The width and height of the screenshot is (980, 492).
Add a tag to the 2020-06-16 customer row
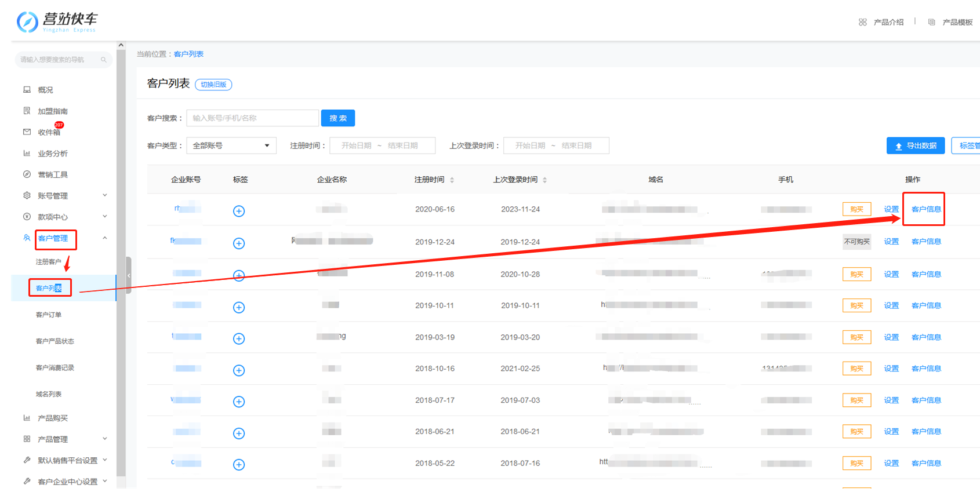[239, 211]
